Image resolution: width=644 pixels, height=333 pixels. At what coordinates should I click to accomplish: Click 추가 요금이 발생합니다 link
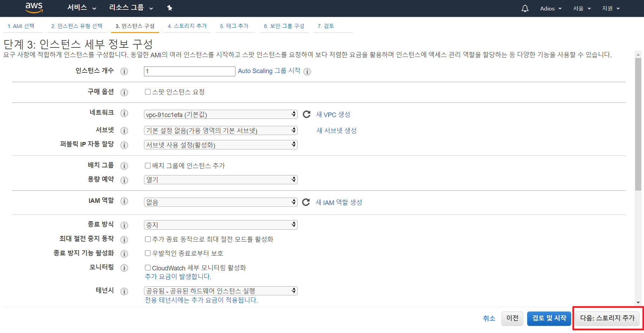point(178,277)
